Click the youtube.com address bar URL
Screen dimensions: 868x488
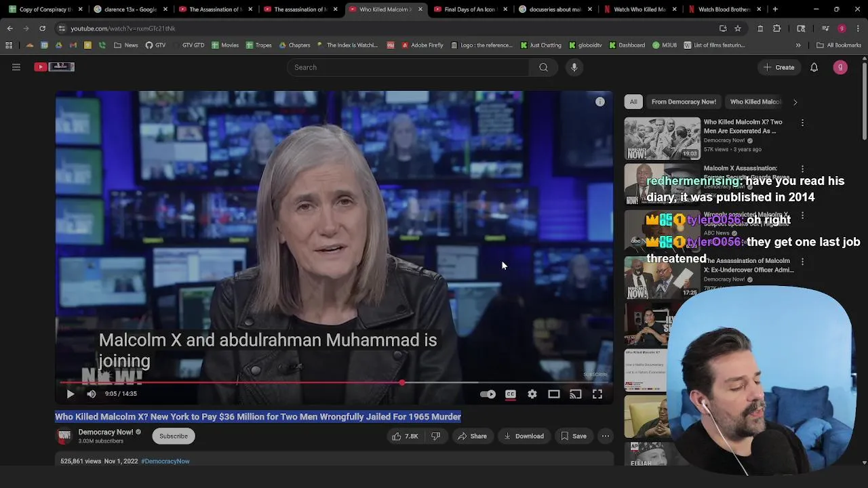[123, 28]
